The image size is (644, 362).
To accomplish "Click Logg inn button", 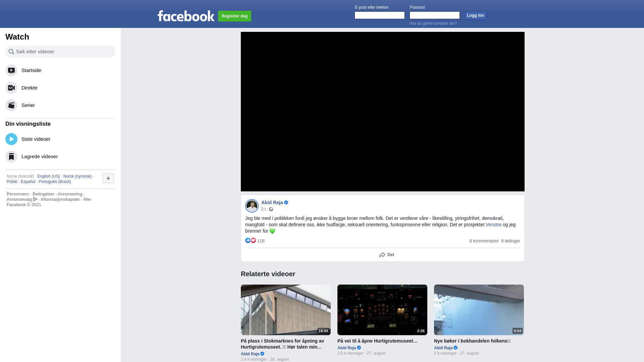I will (x=475, y=15).
